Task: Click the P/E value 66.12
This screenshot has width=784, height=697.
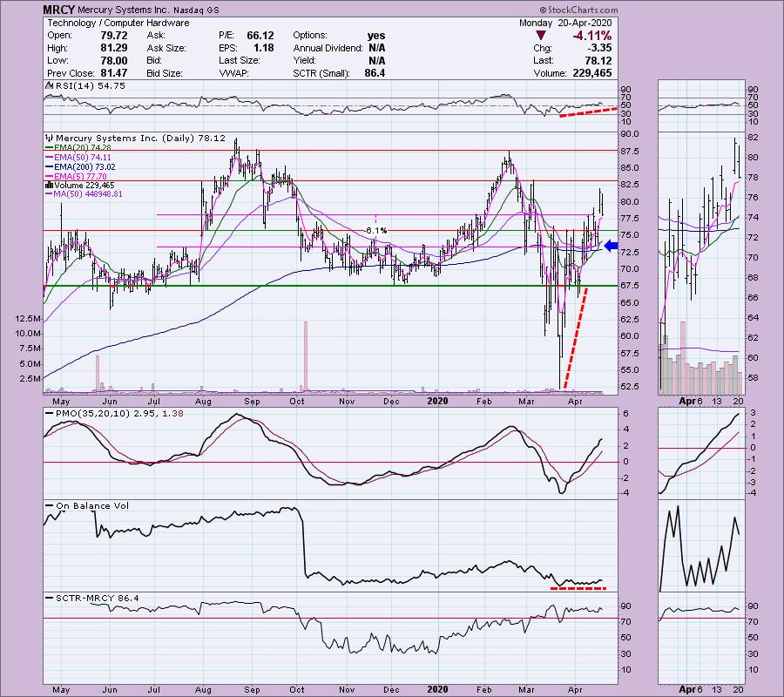Action: pyautogui.click(x=260, y=36)
